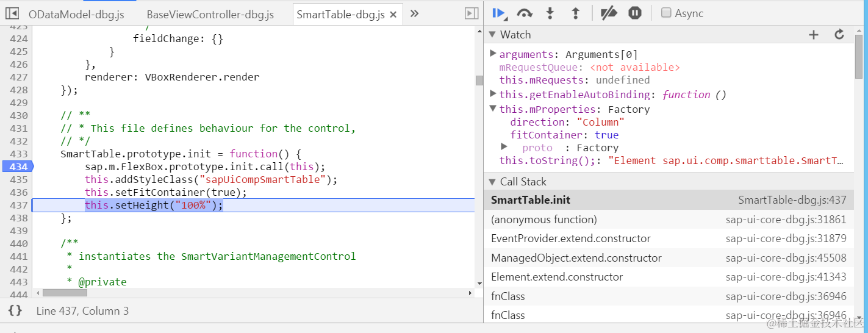The width and height of the screenshot is (868, 333).
Task: Switch to BaseViewController-dbg.js tab
Action: point(210,14)
